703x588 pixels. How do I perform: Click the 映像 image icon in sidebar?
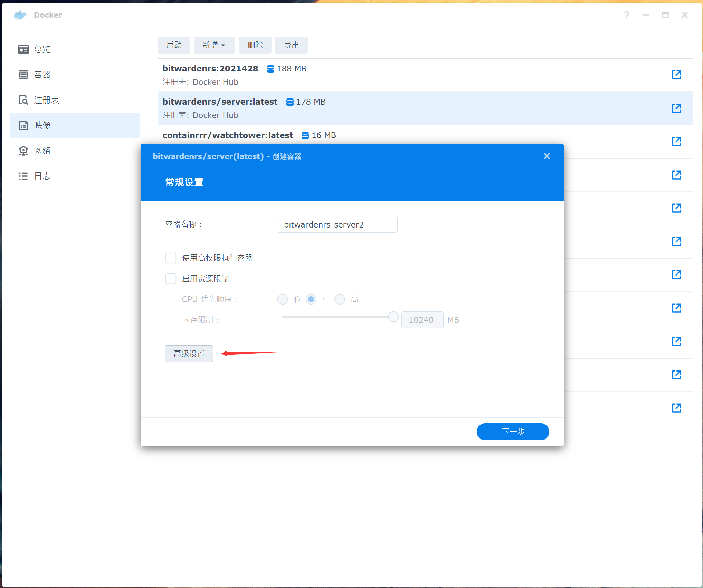pyautogui.click(x=23, y=125)
